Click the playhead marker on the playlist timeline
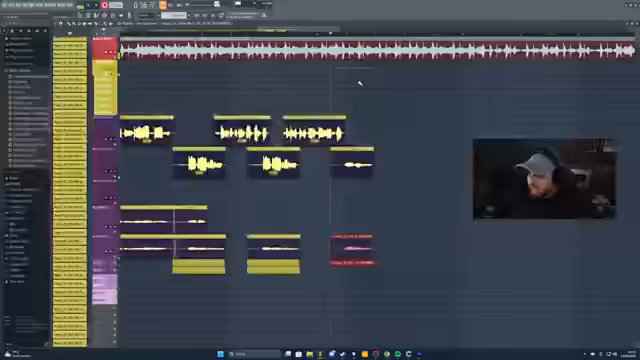 pos(330,33)
